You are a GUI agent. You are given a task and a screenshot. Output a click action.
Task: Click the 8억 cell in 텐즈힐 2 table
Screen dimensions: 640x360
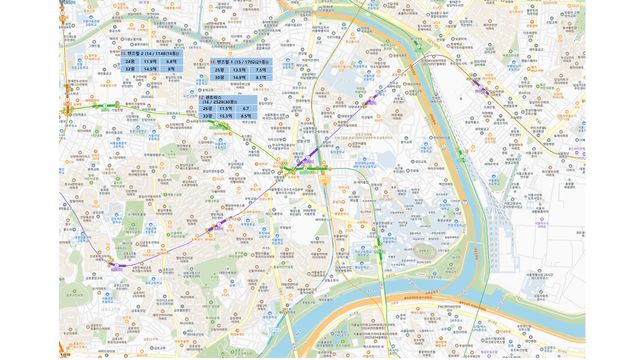coord(171,69)
